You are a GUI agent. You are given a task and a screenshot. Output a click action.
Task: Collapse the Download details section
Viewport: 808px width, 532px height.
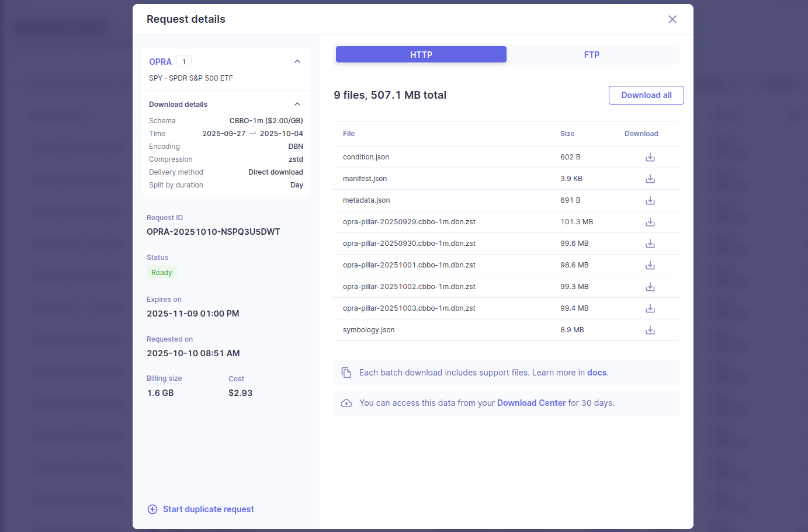tap(297, 104)
